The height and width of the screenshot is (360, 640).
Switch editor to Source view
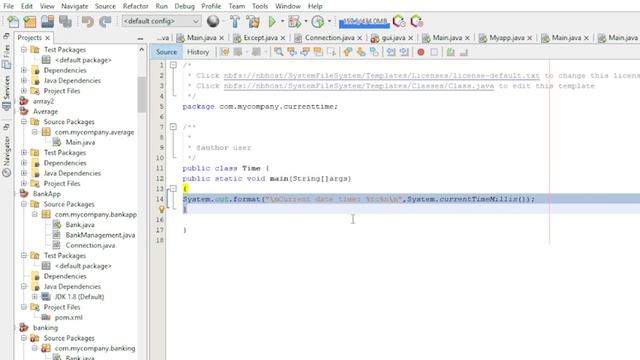(x=167, y=52)
